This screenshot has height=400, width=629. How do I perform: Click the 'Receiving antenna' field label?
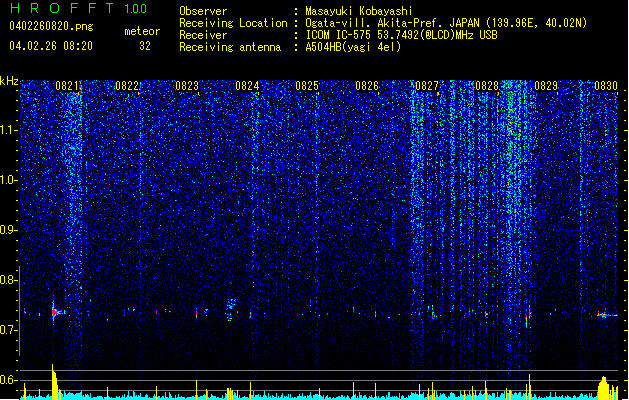pyautogui.click(x=230, y=47)
